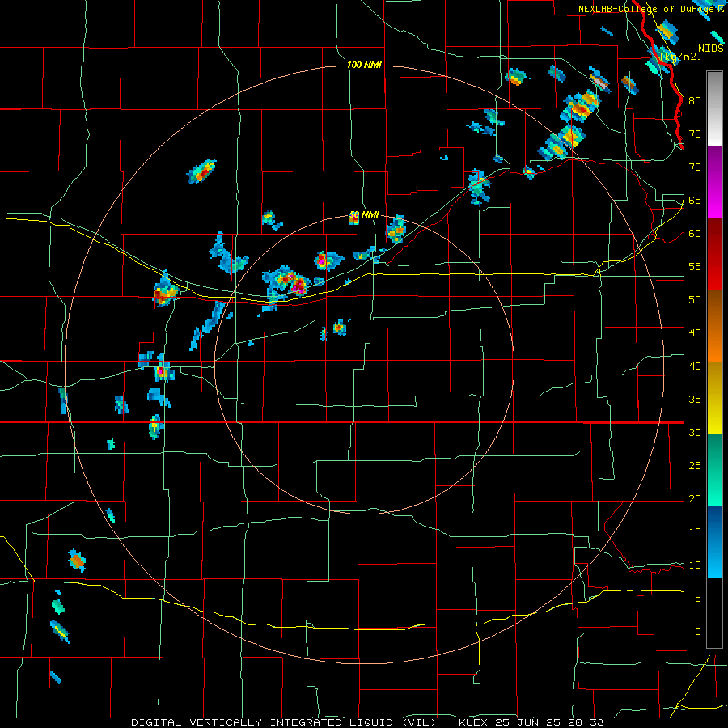Click the 65 value on color scale
Screen dimensions: 728x728
(x=695, y=200)
